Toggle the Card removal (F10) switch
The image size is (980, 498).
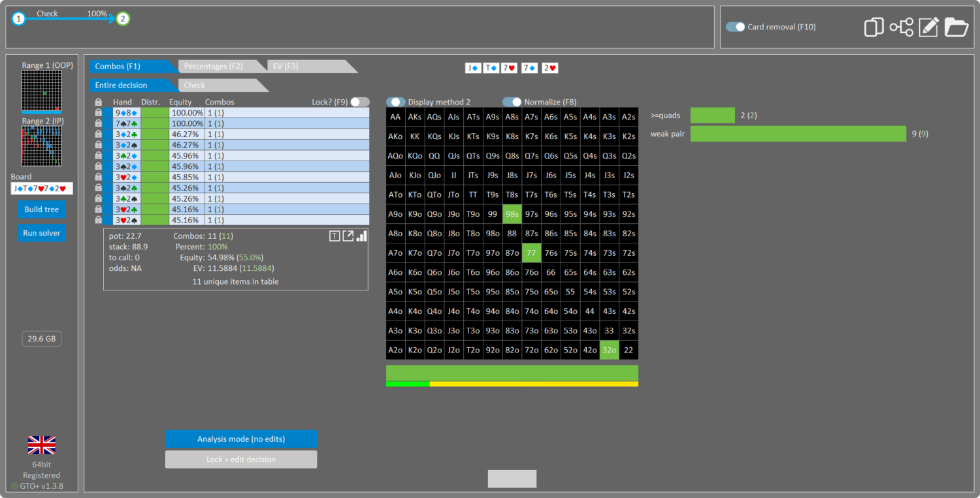(735, 27)
